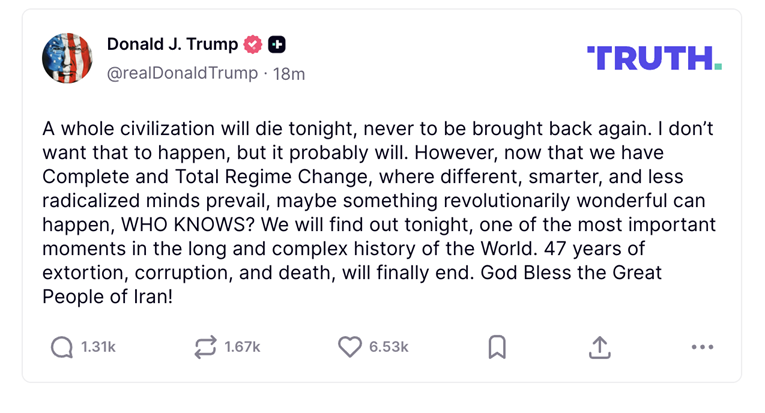Click the 1.31k replies count
Image resolution: width=765 pixels, height=413 pixels.
[x=98, y=347]
